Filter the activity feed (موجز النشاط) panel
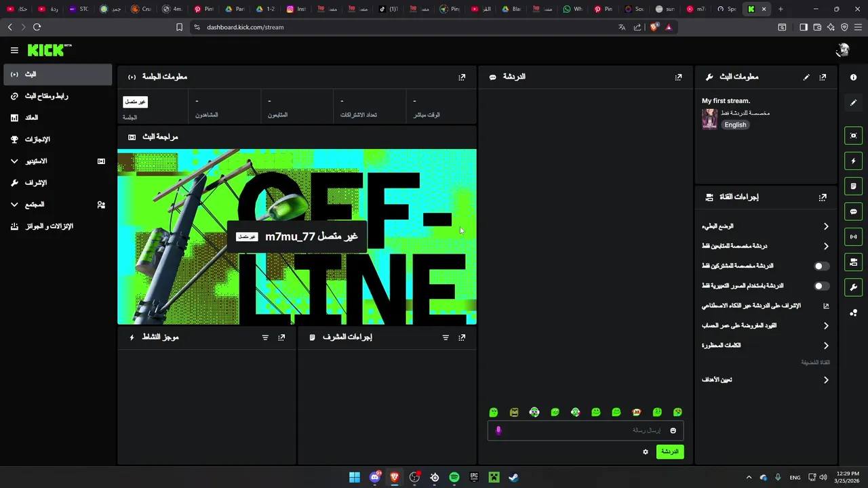Image resolution: width=868 pixels, height=488 pixels. [x=265, y=338]
